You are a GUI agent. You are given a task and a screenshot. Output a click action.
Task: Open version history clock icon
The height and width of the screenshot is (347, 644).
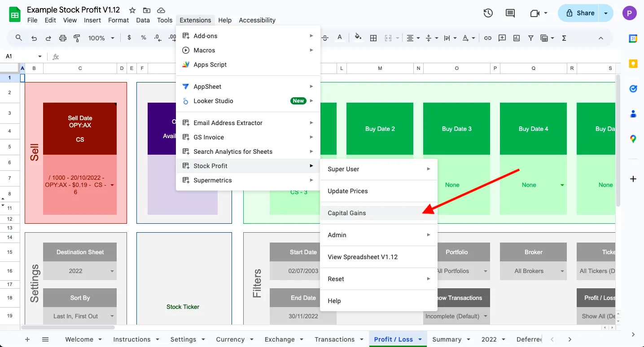(x=488, y=13)
